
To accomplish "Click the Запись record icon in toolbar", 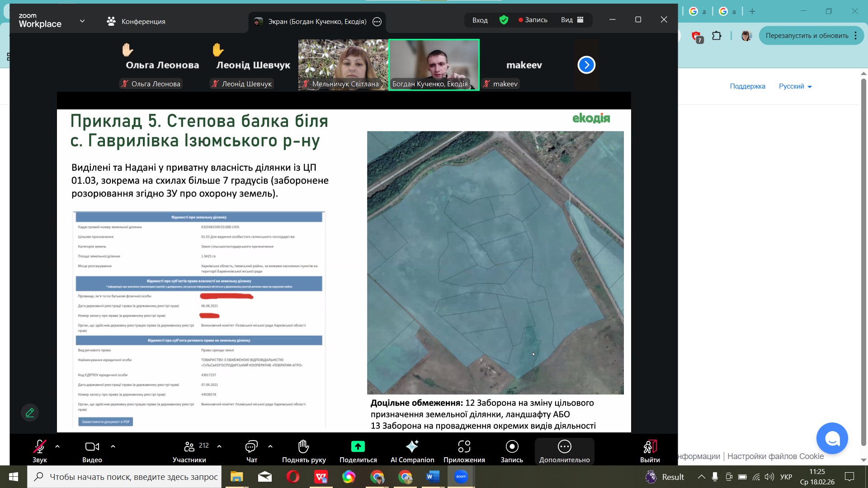I will click(x=512, y=446).
